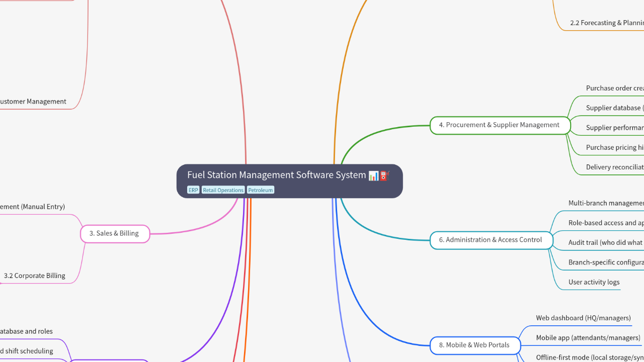The height and width of the screenshot is (362, 644).
Task: Select the User activity logs item
Action: tap(594, 282)
